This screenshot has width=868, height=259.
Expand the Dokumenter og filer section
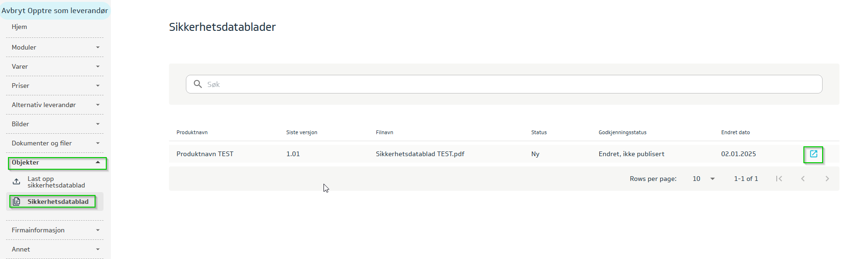point(55,143)
